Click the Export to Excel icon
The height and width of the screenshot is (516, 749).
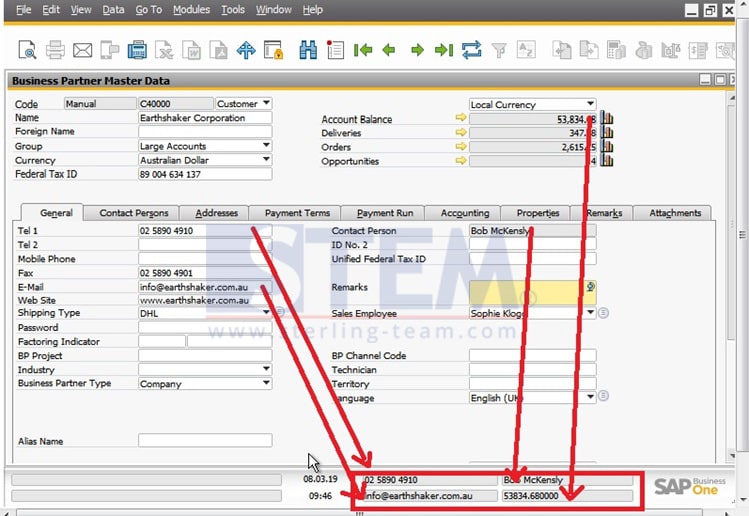point(165,50)
